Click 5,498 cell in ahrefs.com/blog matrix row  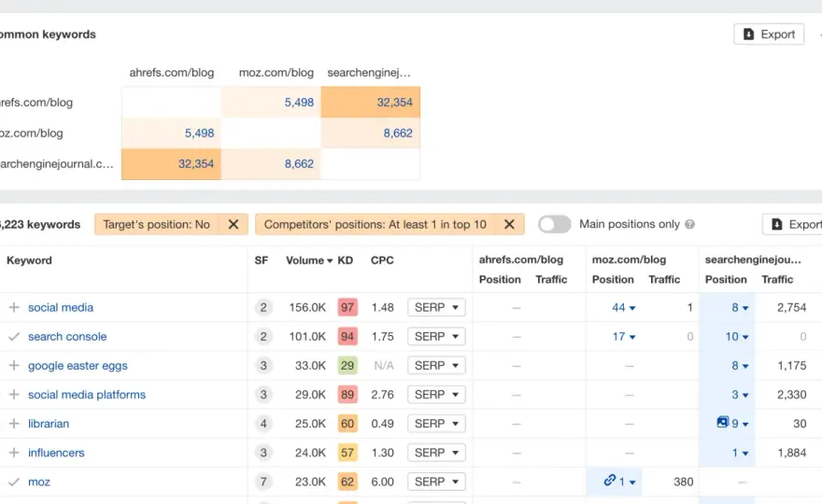coord(271,102)
